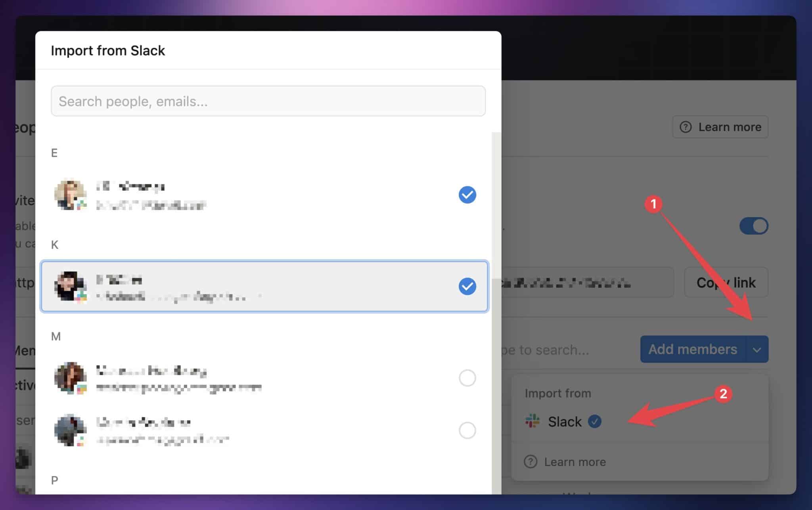Click the avatar of the highlighted member under K
The image size is (812, 510).
(x=71, y=287)
